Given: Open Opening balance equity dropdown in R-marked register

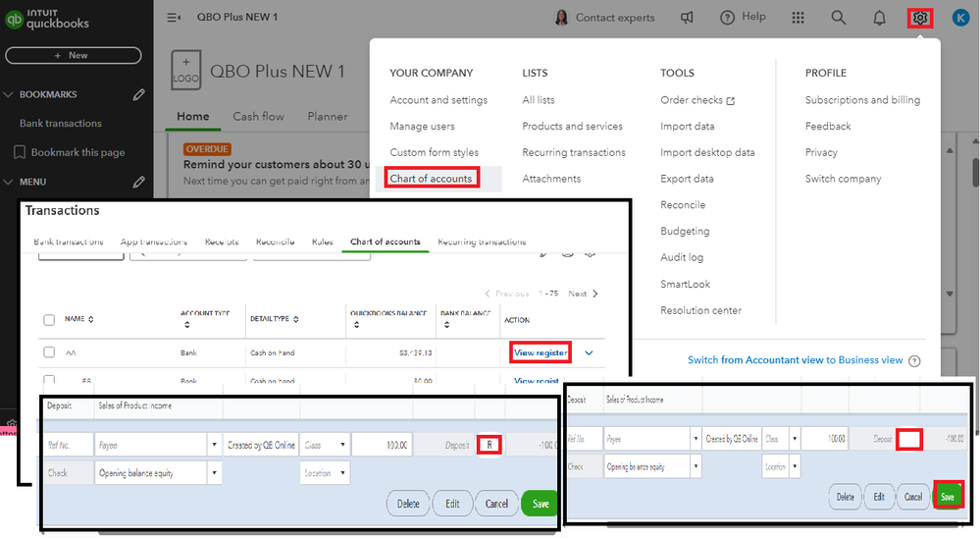Looking at the screenshot, I should tap(214, 472).
